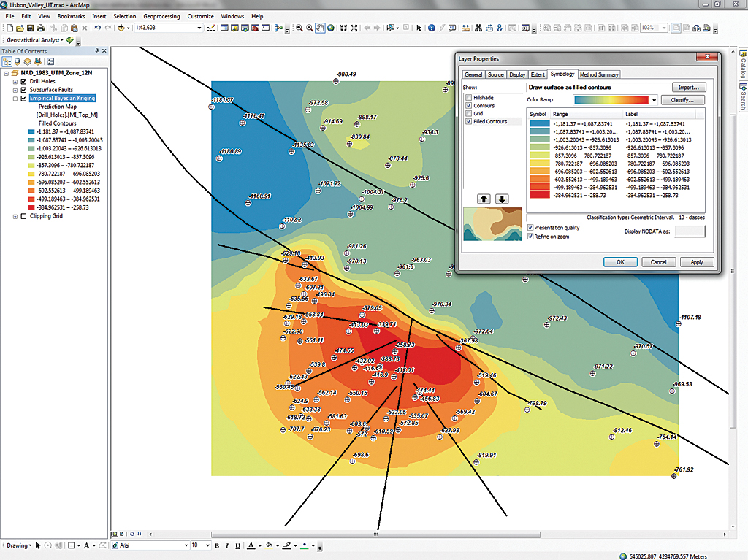Uncheck the Presentation quality option
The image size is (748, 560).
(x=530, y=227)
